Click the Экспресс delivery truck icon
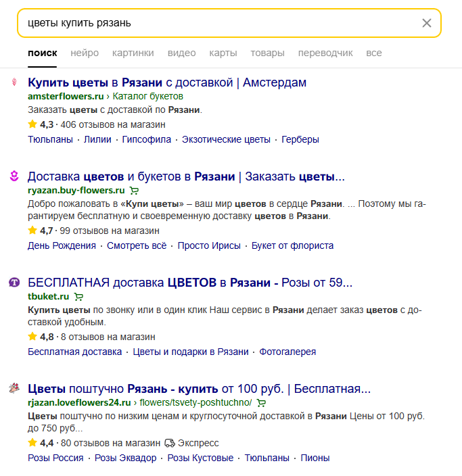 [x=169, y=444]
